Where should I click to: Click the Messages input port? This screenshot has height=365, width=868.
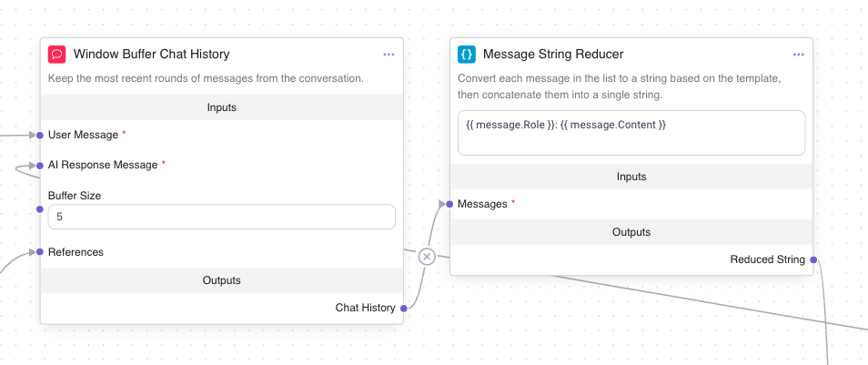click(449, 204)
